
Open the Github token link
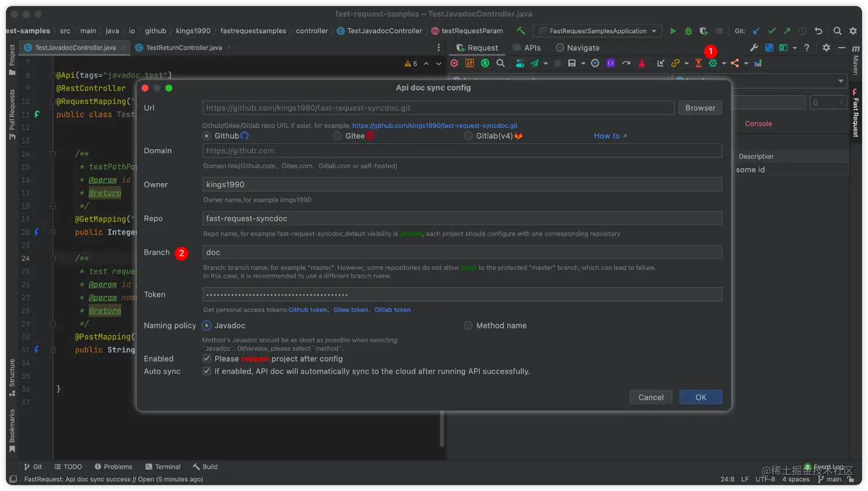[308, 310]
